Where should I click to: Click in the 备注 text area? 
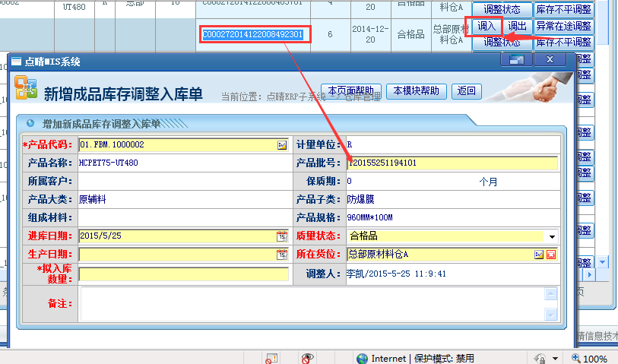pos(312,303)
